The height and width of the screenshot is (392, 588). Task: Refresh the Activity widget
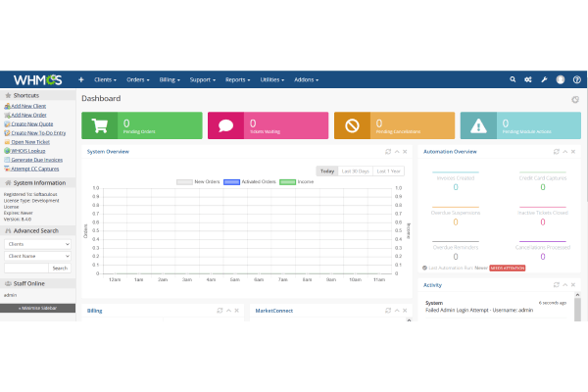[557, 284]
